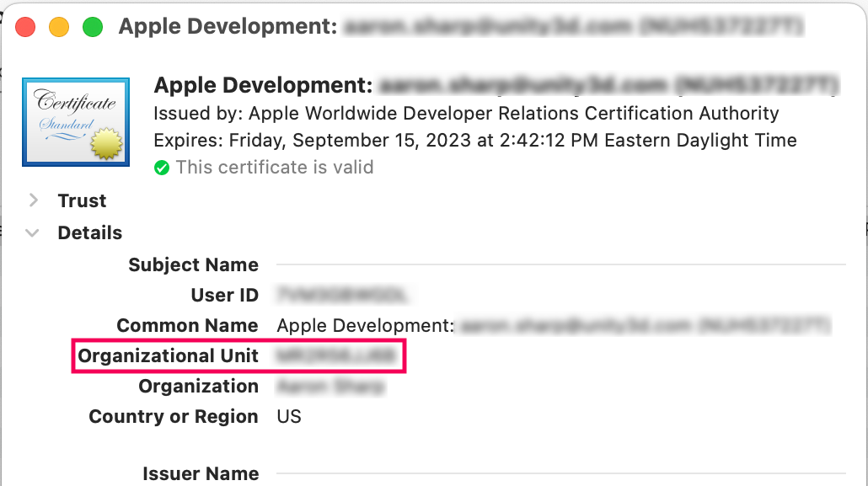The height and width of the screenshot is (486, 868).
Task: Click the Trust section label
Action: click(82, 200)
